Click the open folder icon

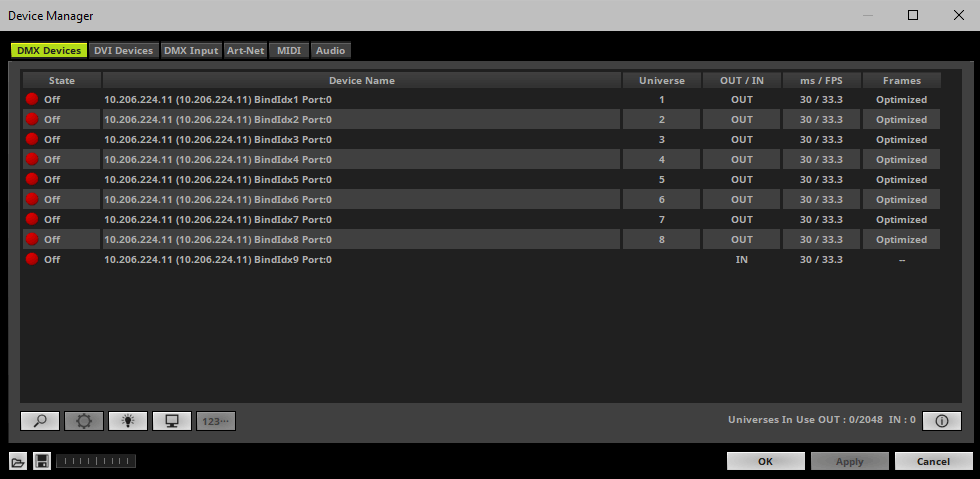[18, 462]
